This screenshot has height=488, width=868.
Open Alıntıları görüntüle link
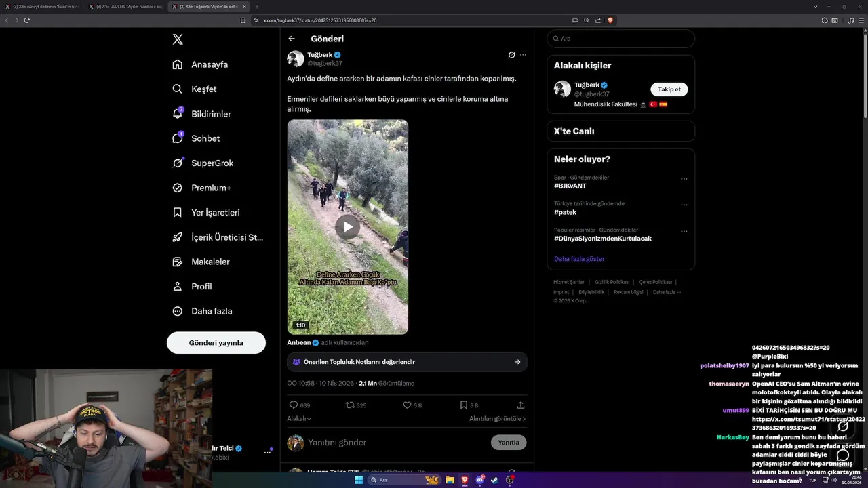[x=497, y=419]
